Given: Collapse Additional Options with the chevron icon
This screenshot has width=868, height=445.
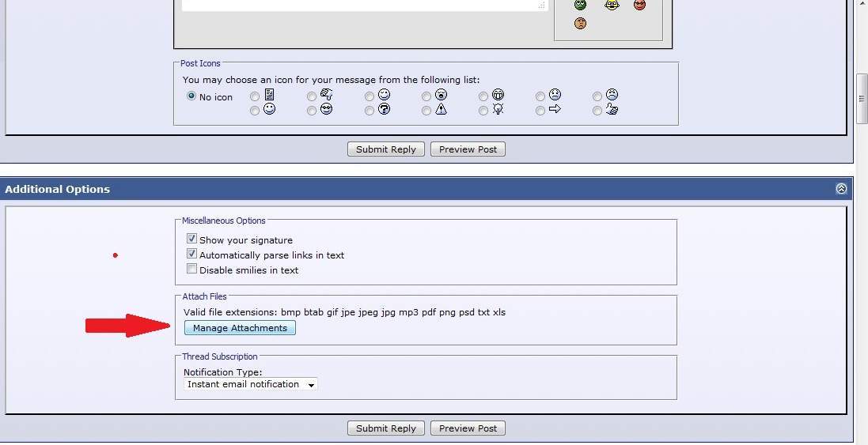Looking at the screenshot, I should pyautogui.click(x=841, y=188).
